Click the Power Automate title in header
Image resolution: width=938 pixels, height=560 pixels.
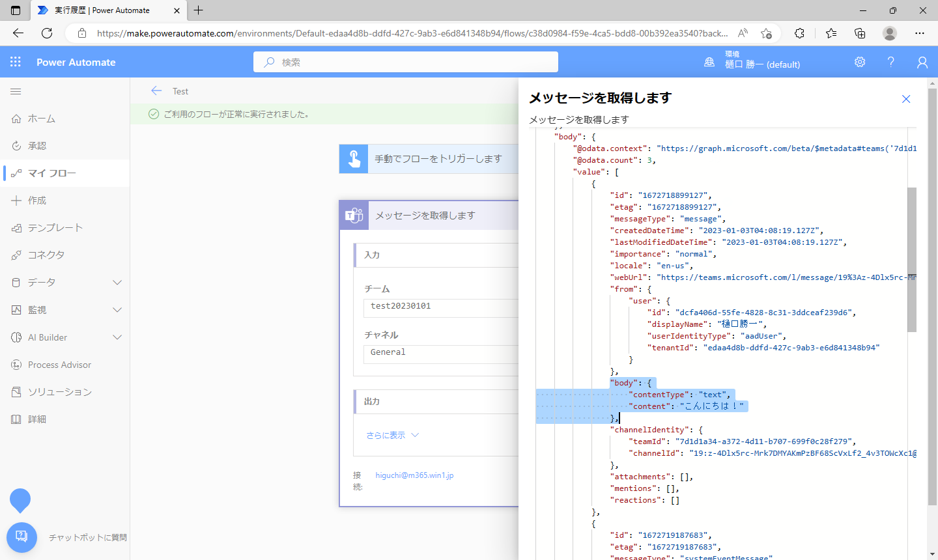point(76,63)
